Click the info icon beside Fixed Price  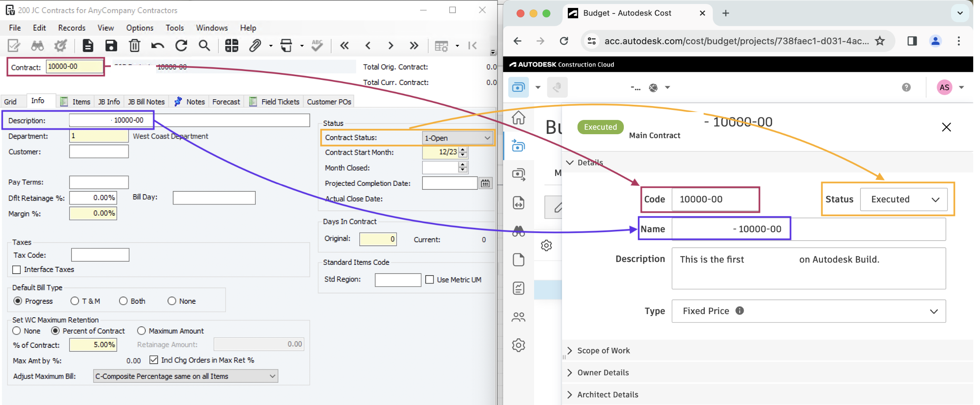tap(739, 310)
